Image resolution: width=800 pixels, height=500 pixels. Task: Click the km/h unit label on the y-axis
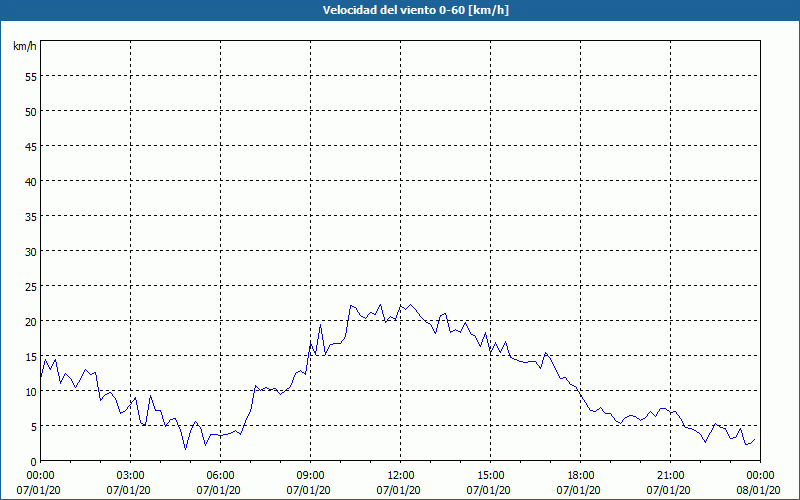(25, 46)
